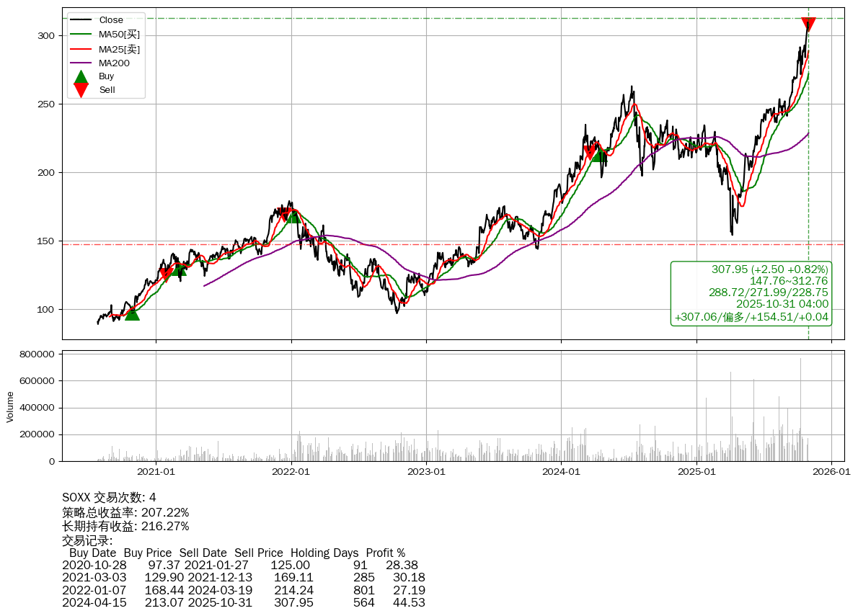The image size is (858, 616).
Task: Click the red Sell triangle in the legend
Action: (81, 90)
